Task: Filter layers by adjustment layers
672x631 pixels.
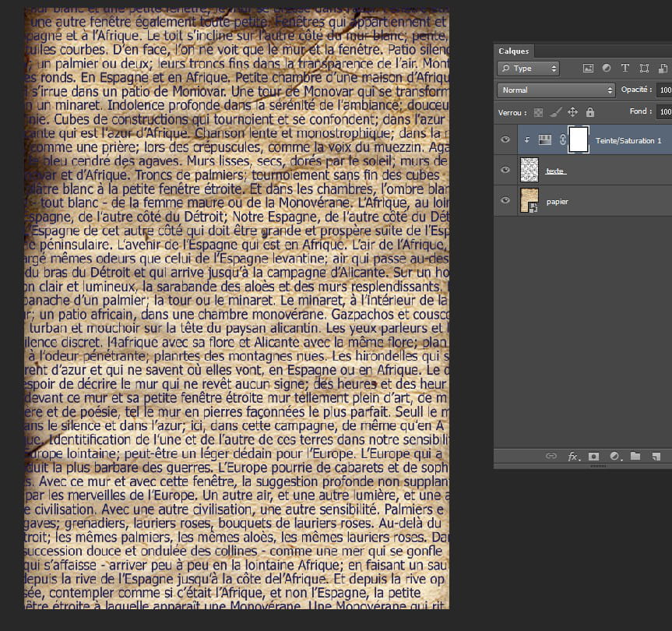Action: (x=607, y=68)
